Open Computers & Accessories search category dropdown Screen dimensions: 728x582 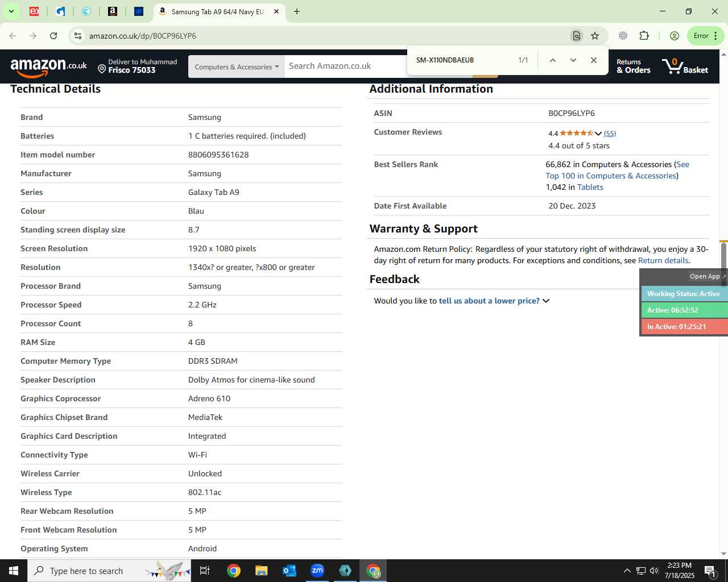(x=236, y=66)
